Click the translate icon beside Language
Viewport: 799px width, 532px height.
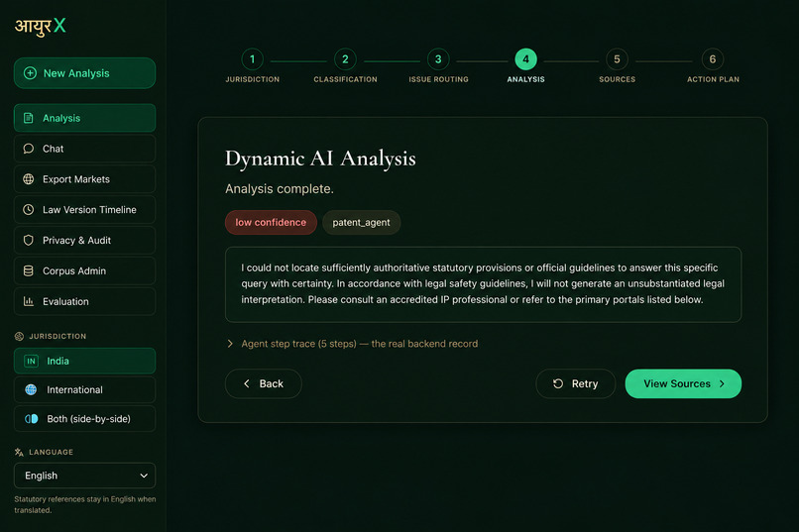tap(20, 452)
